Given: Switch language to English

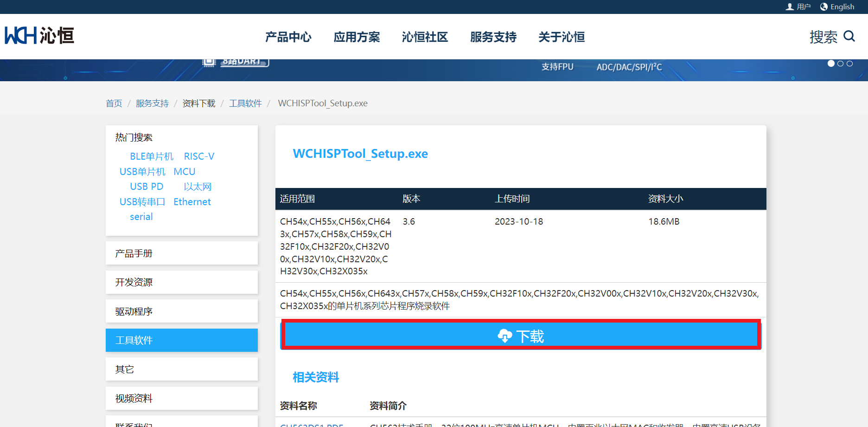Looking at the screenshot, I should click(x=837, y=6).
